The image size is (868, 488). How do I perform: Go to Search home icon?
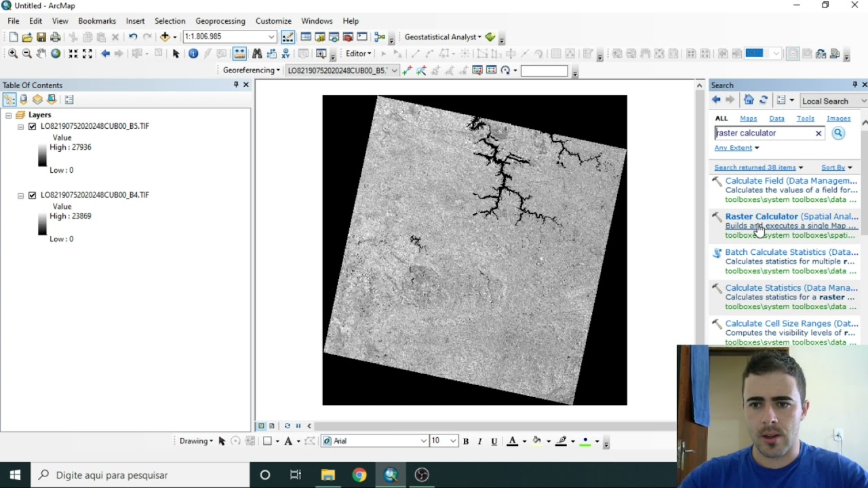coord(749,100)
